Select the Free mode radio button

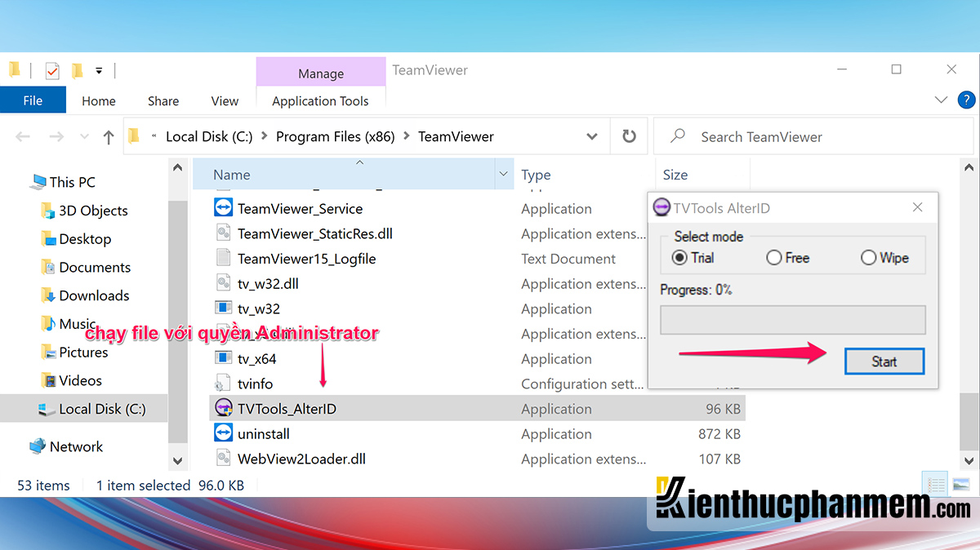(x=773, y=258)
